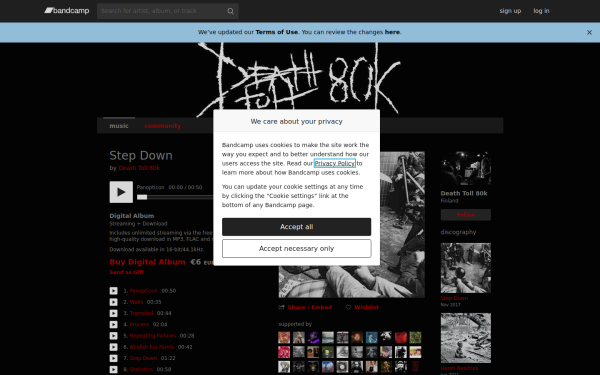This screenshot has height=375, width=600.
Task: Open the Walls track link
Action: pyautogui.click(x=136, y=302)
